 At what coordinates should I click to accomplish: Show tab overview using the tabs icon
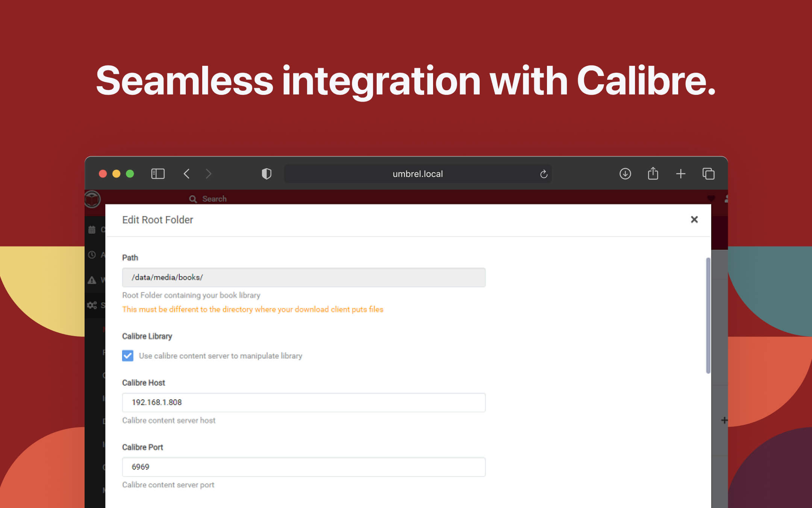(x=708, y=173)
